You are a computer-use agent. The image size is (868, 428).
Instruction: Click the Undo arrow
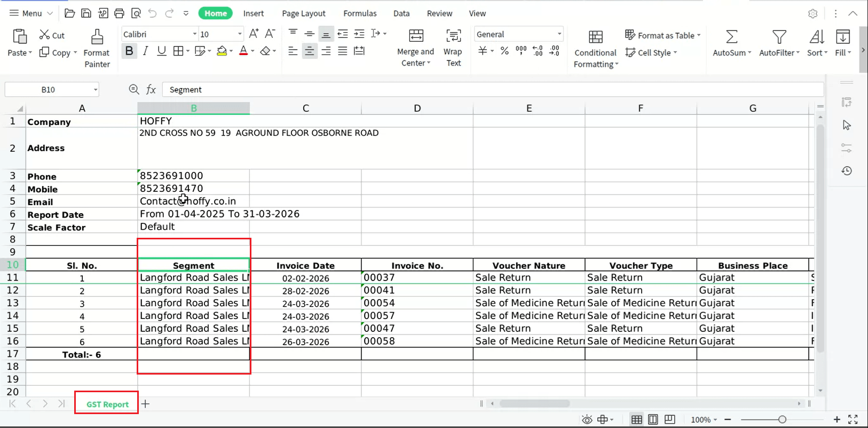pyautogui.click(x=153, y=13)
